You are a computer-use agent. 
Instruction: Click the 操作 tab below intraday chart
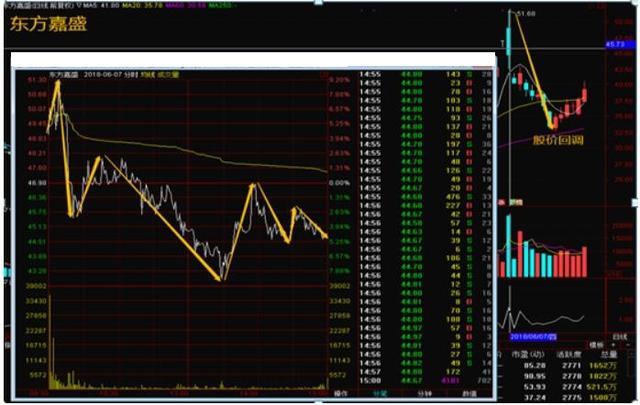(340, 392)
